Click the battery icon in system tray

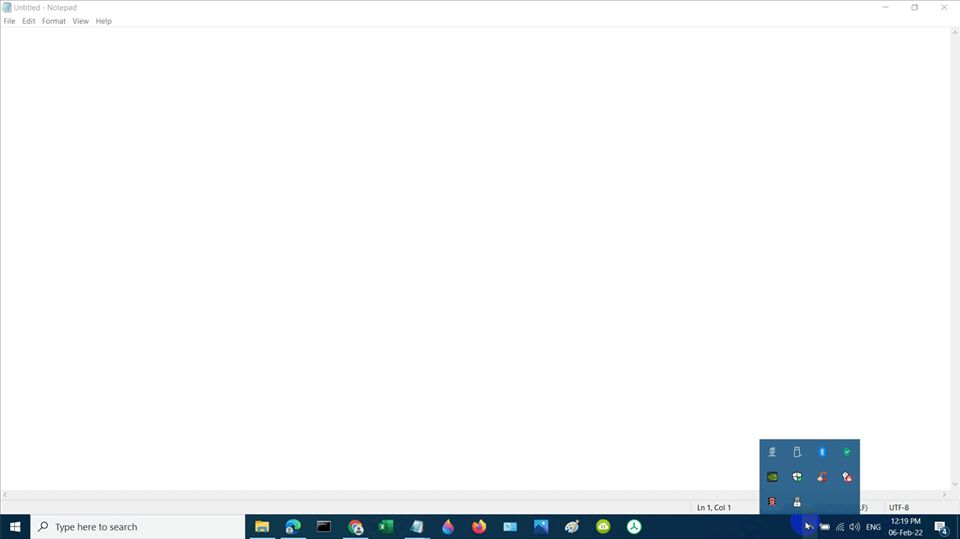pyautogui.click(x=825, y=527)
